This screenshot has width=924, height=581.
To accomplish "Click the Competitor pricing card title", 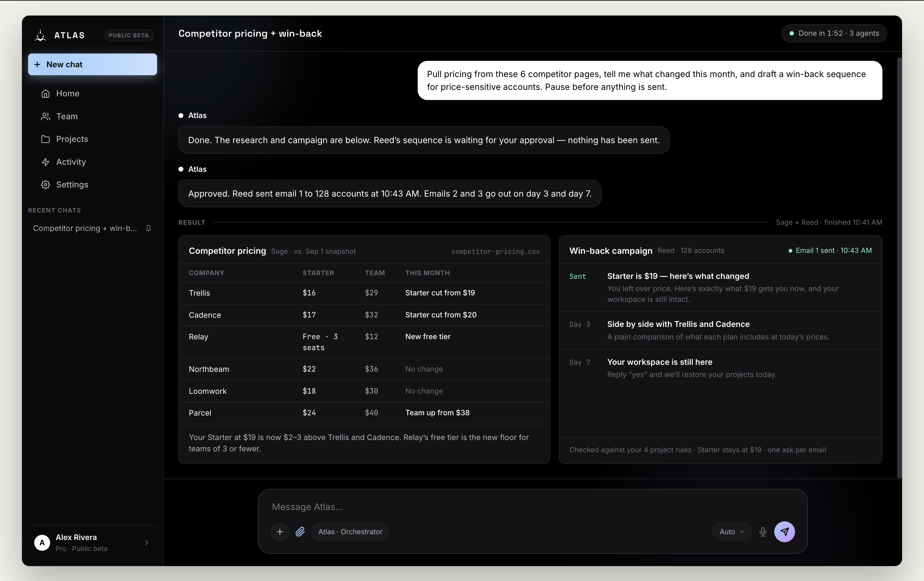I will 227,251.
